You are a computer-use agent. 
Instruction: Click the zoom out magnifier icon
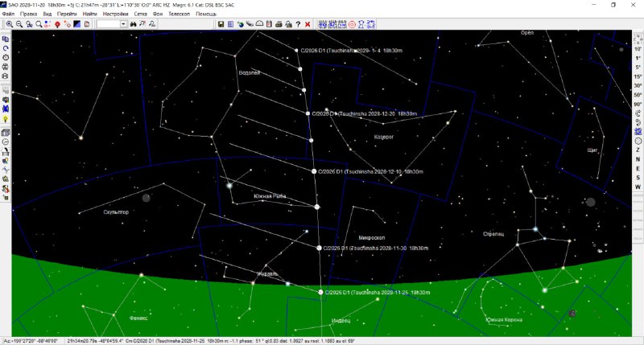click(19, 24)
